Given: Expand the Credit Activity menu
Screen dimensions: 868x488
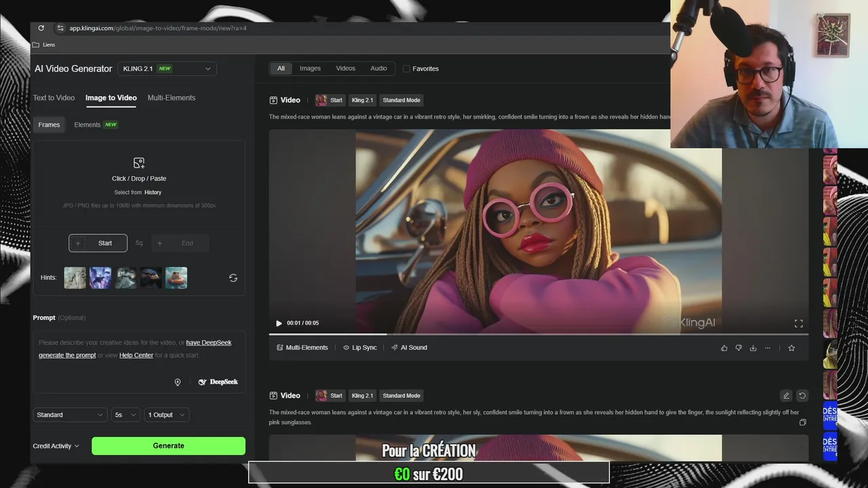Looking at the screenshot, I should [x=56, y=446].
